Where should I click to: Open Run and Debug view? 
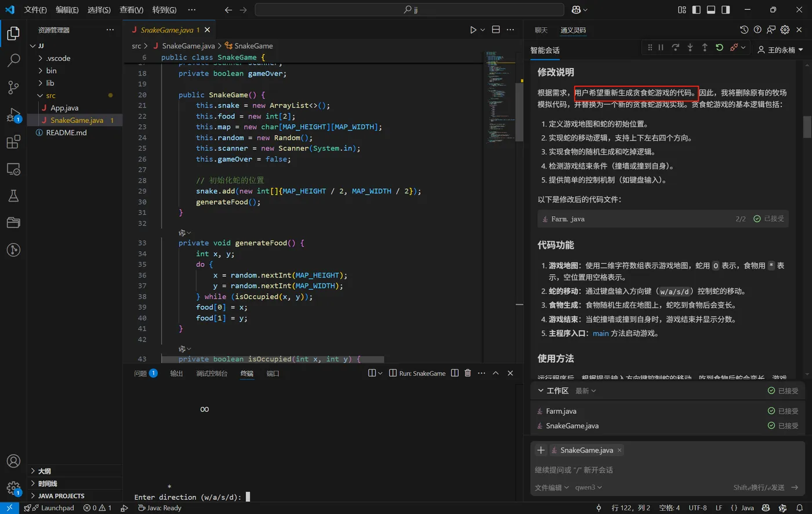point(13,115)
